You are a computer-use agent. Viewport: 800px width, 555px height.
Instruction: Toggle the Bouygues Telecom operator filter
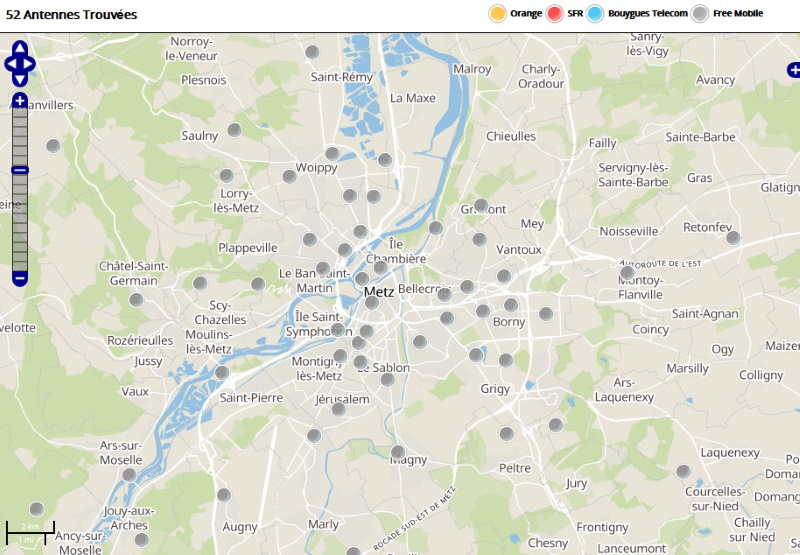595,13
